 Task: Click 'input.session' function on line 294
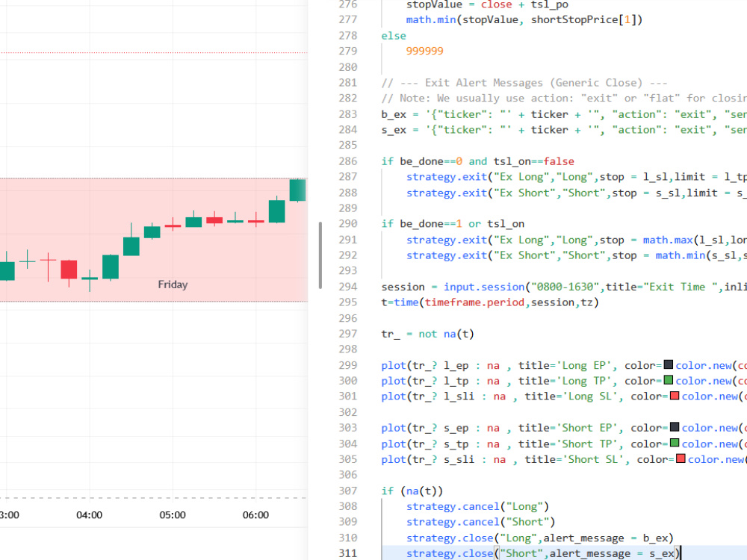(x=484, y=287)
